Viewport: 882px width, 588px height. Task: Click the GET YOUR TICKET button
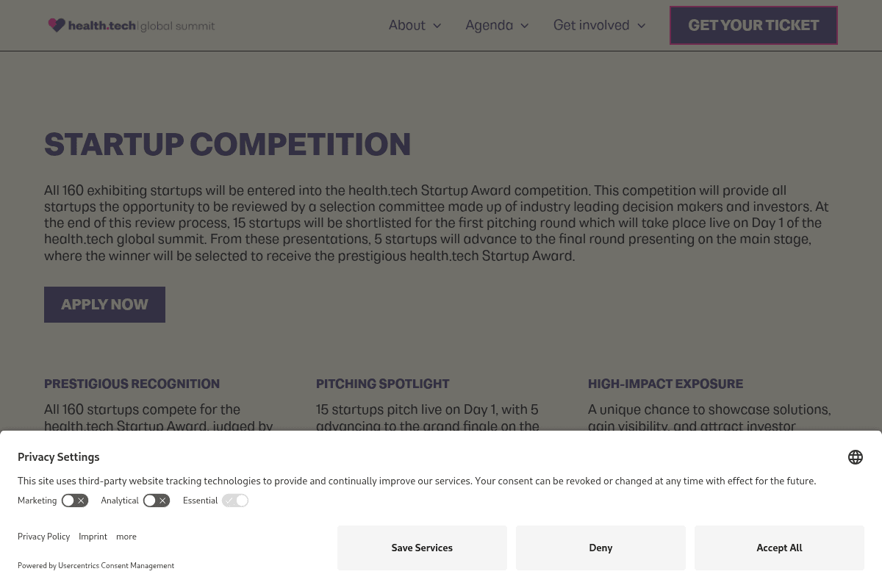point(753,25)
